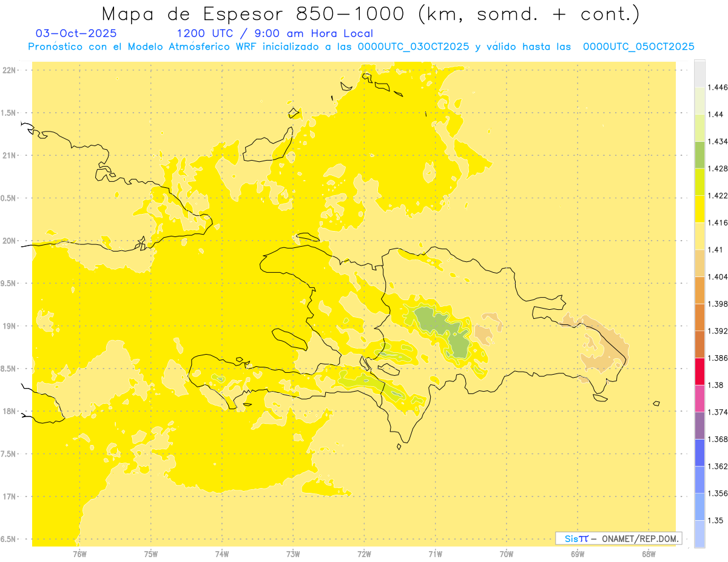Click the latitude label "20N"
The width and height of the screenshot is (728, 562).
[9, 241]
